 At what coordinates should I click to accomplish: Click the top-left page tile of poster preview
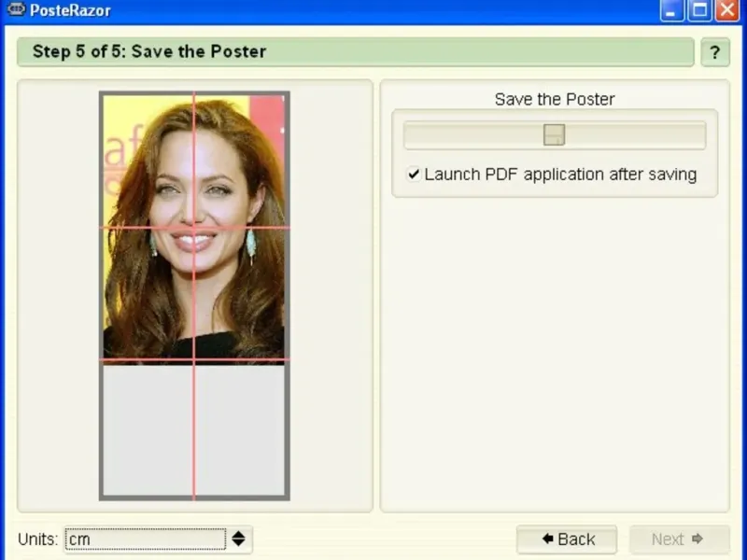pyautogui.click(x=148, y=161)
